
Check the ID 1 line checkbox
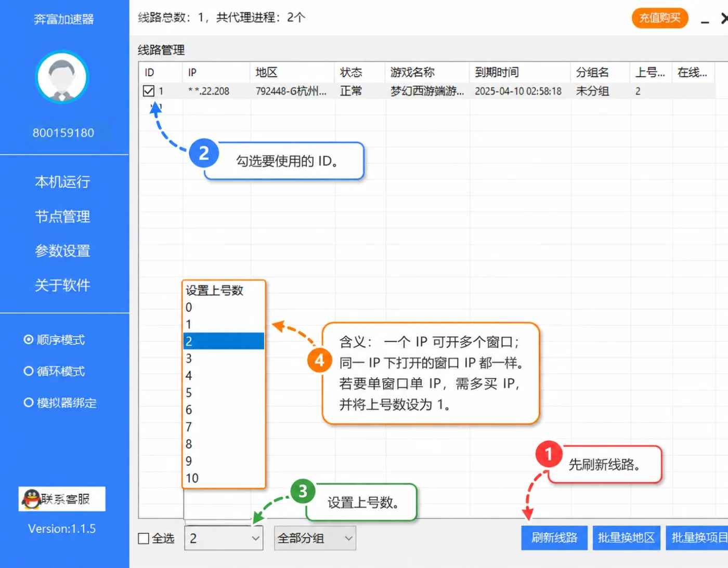[149, 91]
